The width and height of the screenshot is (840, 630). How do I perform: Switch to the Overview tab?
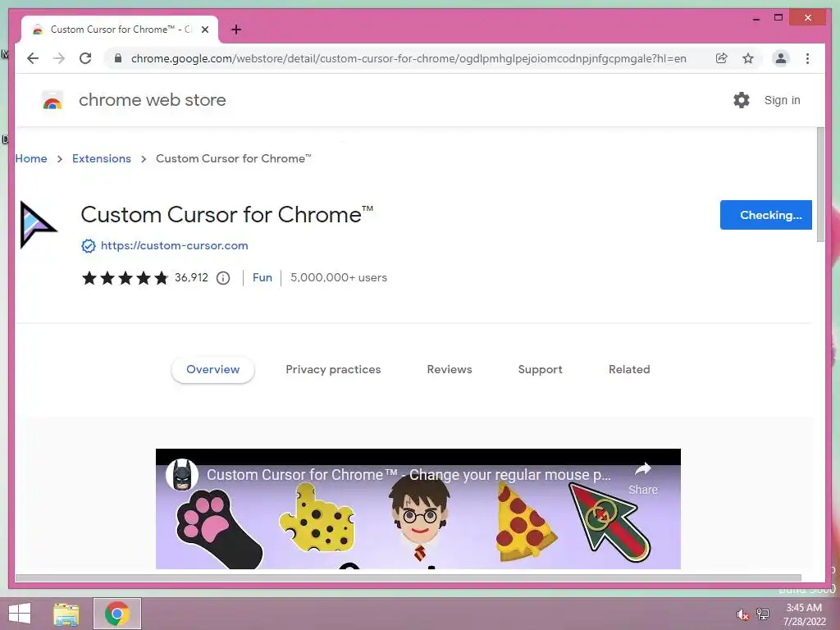[212, 370]
